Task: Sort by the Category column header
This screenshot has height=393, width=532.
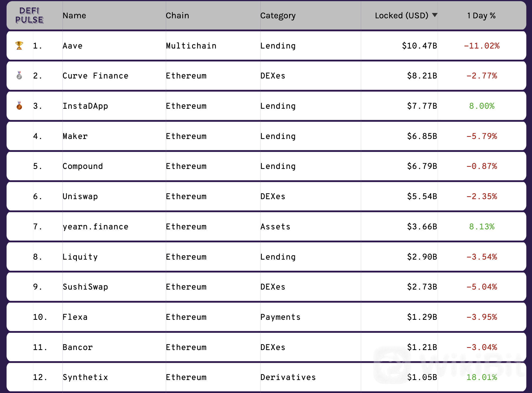Action: point(278,16)
